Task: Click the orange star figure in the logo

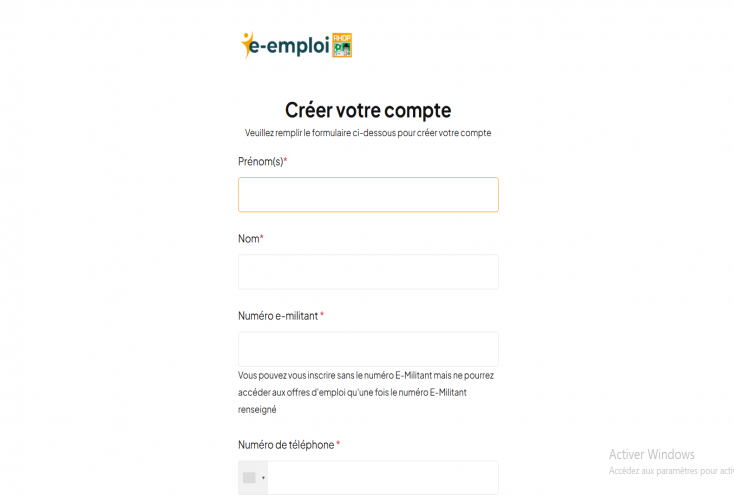Action: [x=248, y=44]
